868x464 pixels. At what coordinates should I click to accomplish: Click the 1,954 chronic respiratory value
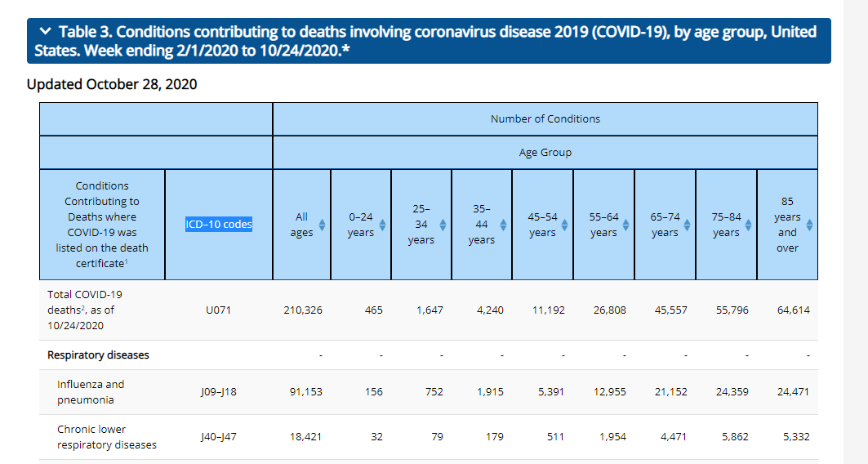tap(612, 437)
